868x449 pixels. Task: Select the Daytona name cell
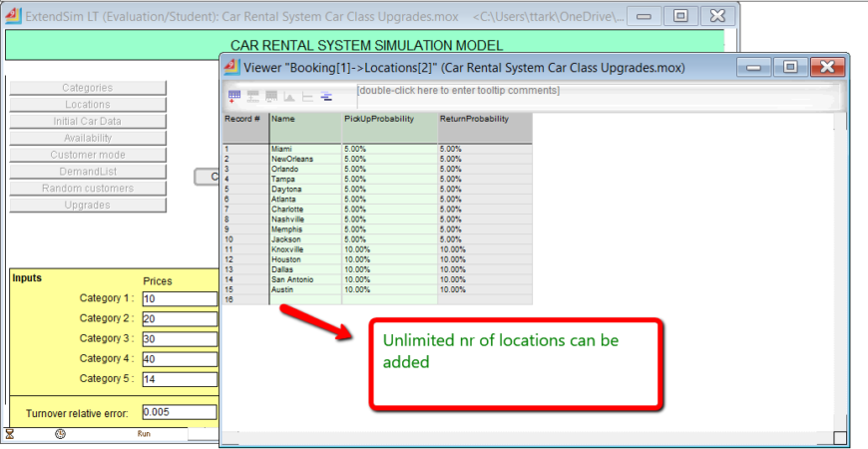pyautogui.click(x=305, y=189)
